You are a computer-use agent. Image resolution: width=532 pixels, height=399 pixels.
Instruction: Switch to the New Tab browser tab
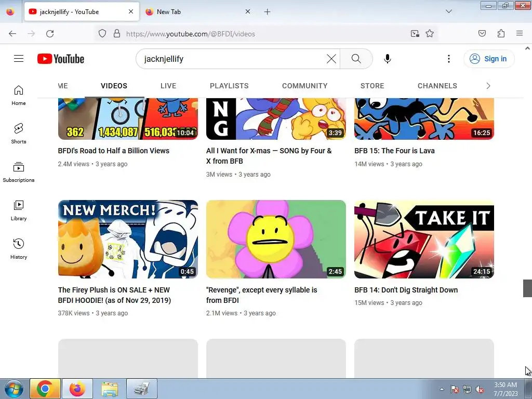point(198,12)
